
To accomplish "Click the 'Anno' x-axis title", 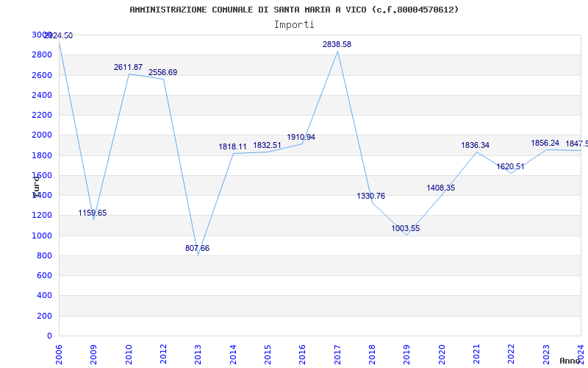I will point(572,361).
